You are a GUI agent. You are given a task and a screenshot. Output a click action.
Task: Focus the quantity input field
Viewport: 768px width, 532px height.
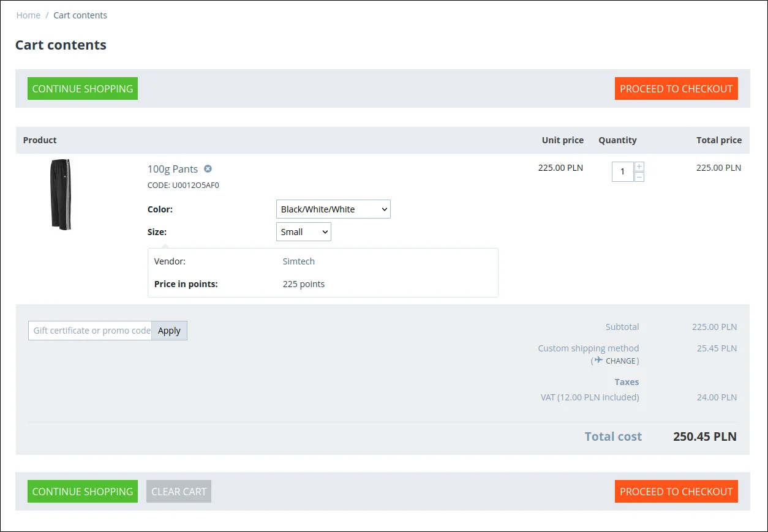click(622, 171)
